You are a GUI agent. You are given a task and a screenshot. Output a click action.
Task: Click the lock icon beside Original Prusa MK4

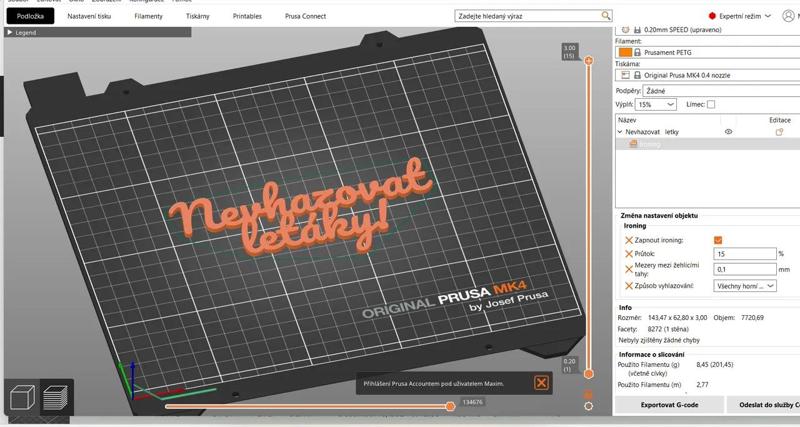637,75
